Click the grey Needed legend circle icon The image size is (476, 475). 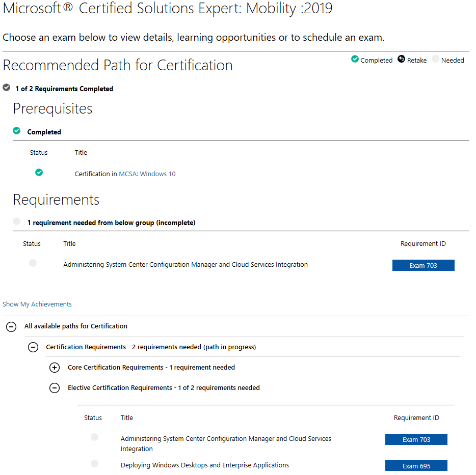[x=435, y=59]
